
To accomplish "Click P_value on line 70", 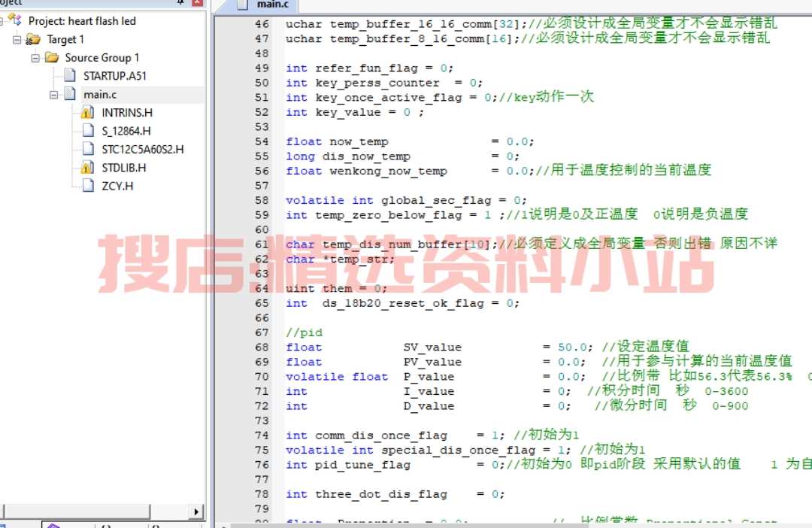I will point(429,377).
